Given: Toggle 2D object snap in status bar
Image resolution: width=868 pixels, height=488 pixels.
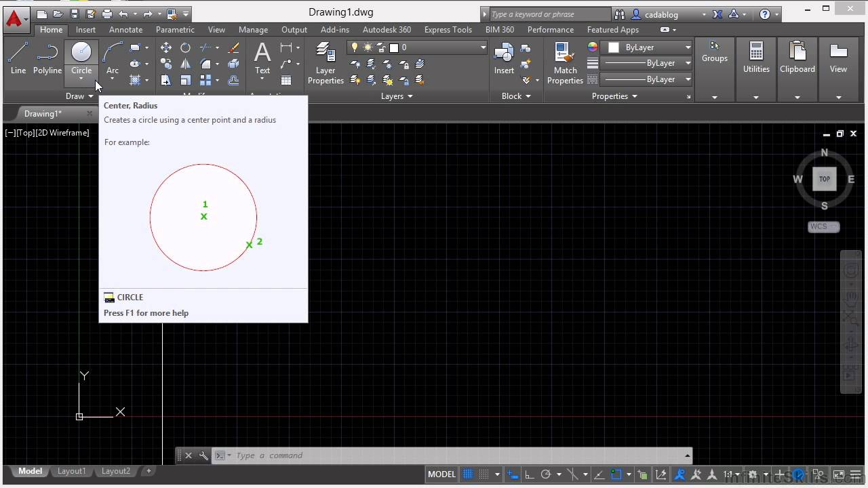Looking at the screenshot, I should click(616, 474).
